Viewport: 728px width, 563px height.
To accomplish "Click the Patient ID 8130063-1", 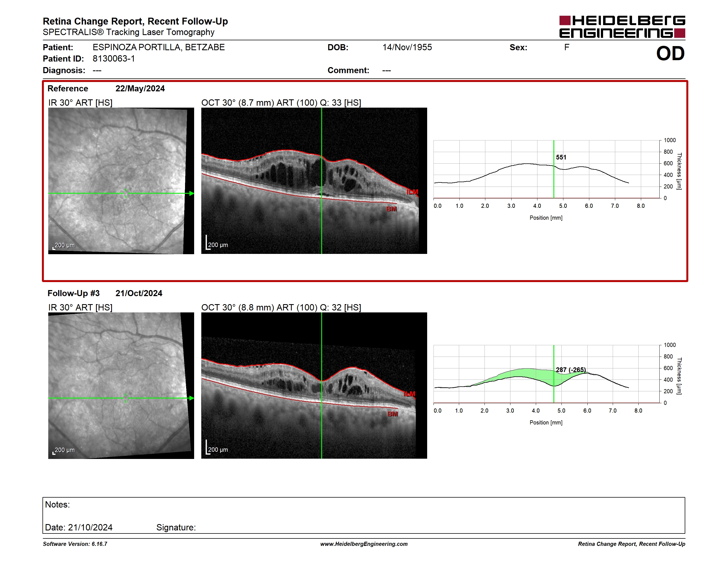I will coord(114,59).
